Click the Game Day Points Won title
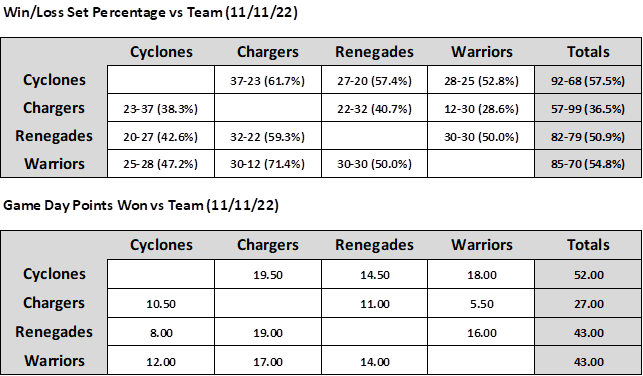643x376 pixels. click(141, 205)
